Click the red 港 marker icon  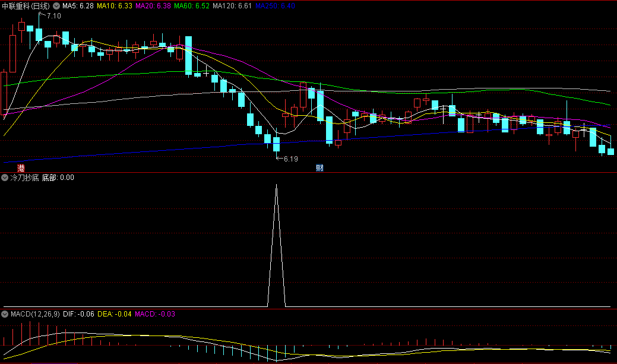coord(21,168)
